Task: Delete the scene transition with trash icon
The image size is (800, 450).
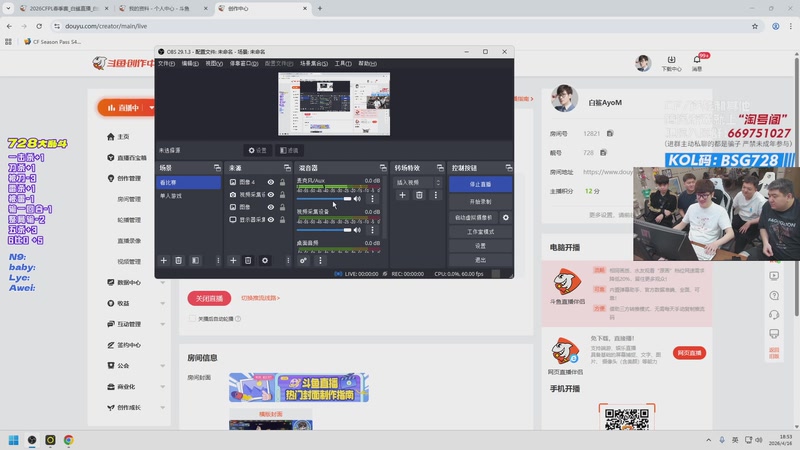Action: pos(419,195)
